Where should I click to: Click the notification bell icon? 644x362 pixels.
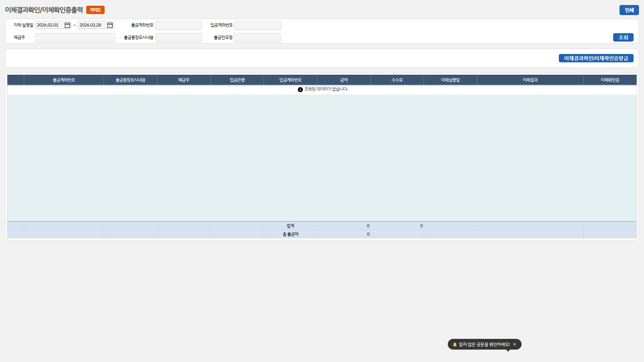pos(455,344)
